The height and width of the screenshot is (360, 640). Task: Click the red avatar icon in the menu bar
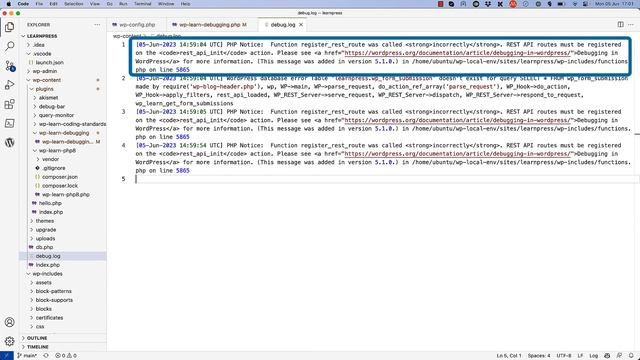(513, 4)
